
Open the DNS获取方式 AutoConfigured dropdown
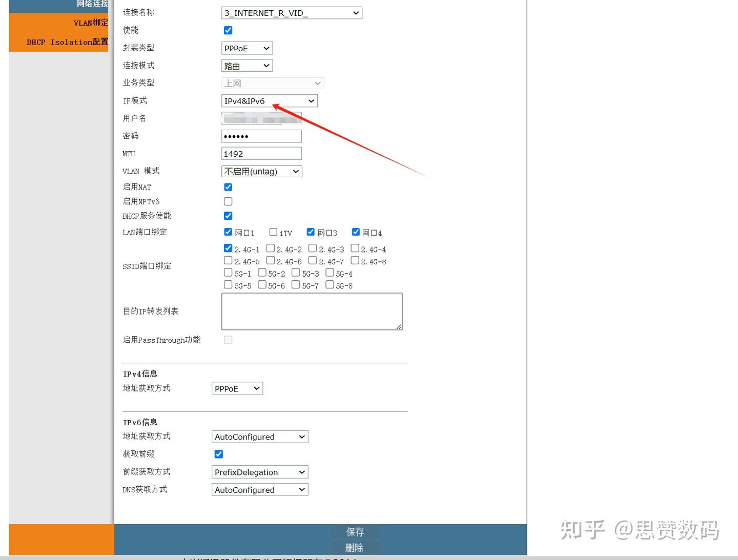point(260,490)
